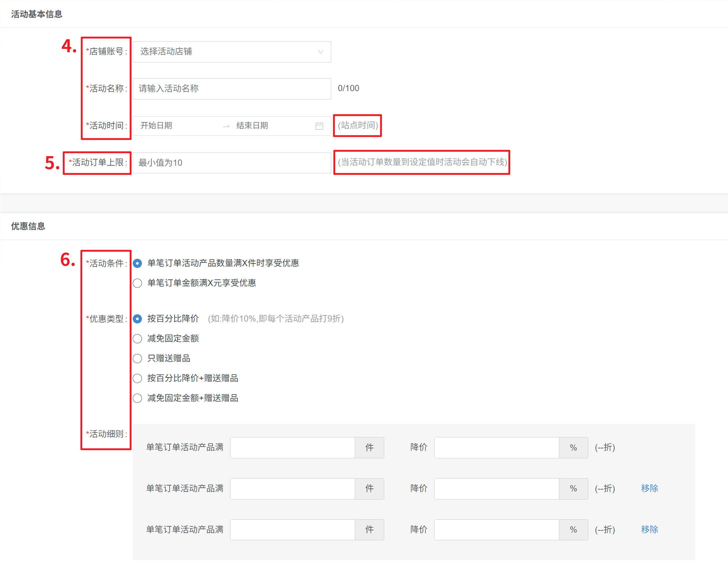Select 按百分比降价+赠送赠品 option

pos(138,379)
